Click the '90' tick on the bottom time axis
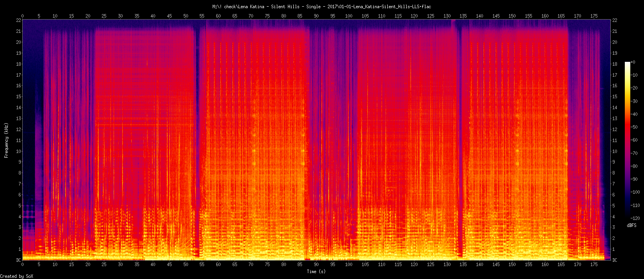644x279 pixels. point(316,265)
